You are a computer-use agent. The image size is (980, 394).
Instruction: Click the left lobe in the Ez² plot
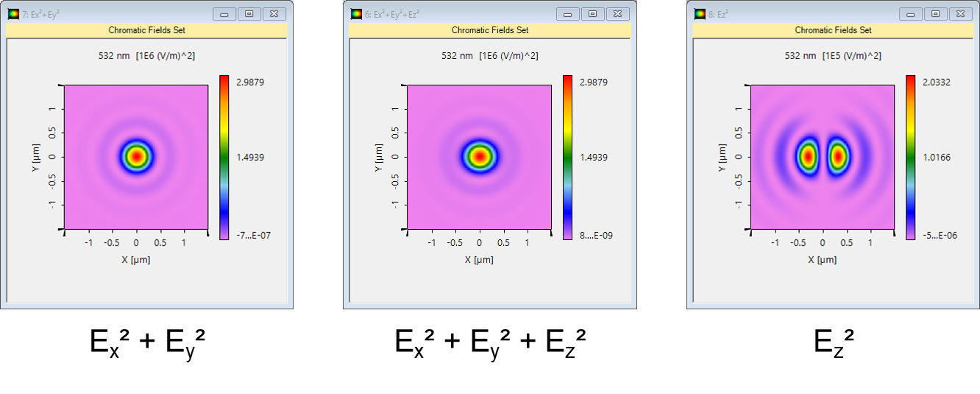click(808, 156)
